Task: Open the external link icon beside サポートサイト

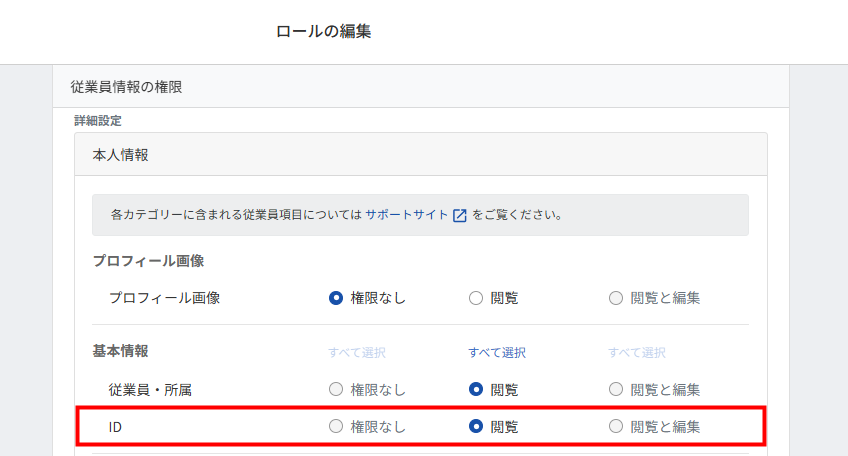Action: point(460,215)
